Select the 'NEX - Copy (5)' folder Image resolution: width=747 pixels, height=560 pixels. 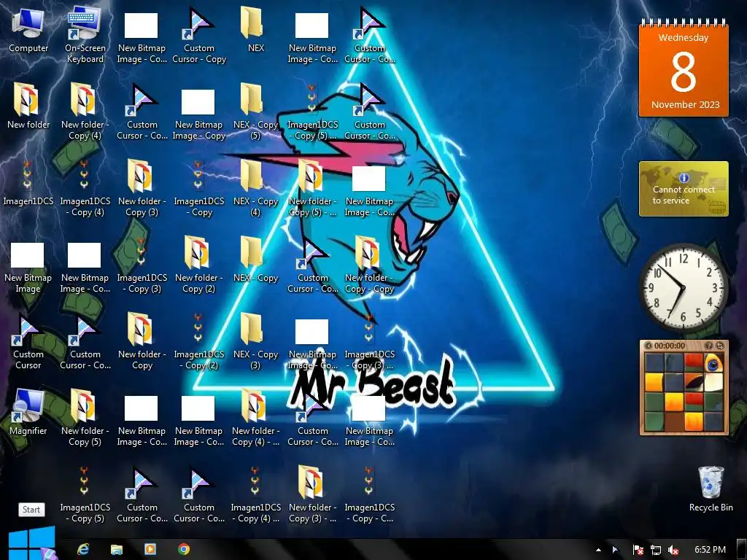coord(255,112)
